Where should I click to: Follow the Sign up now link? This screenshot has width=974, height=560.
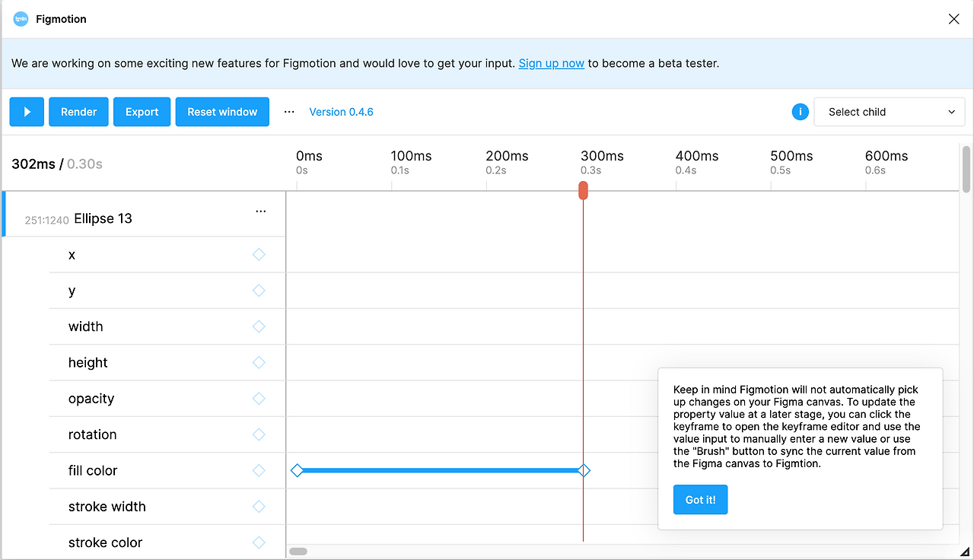point(552,63)
